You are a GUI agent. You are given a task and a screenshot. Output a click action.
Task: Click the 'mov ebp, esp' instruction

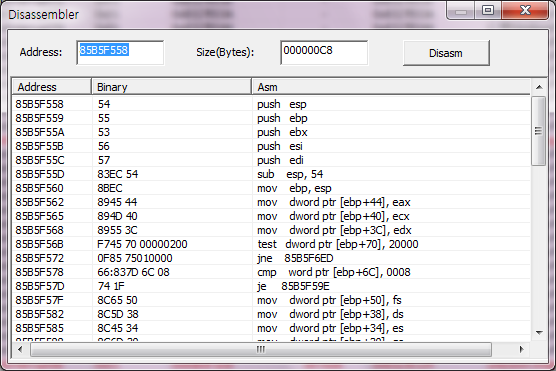pyautogui.click(x=294, y=188)
